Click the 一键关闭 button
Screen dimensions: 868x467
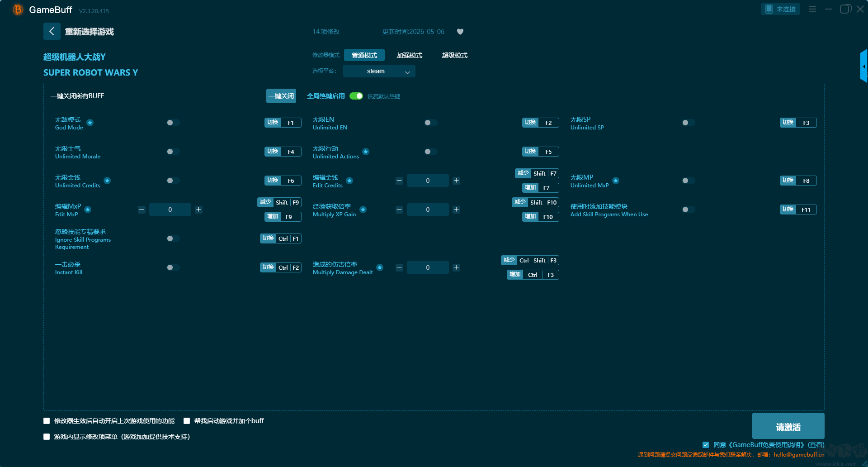[281, 96]
